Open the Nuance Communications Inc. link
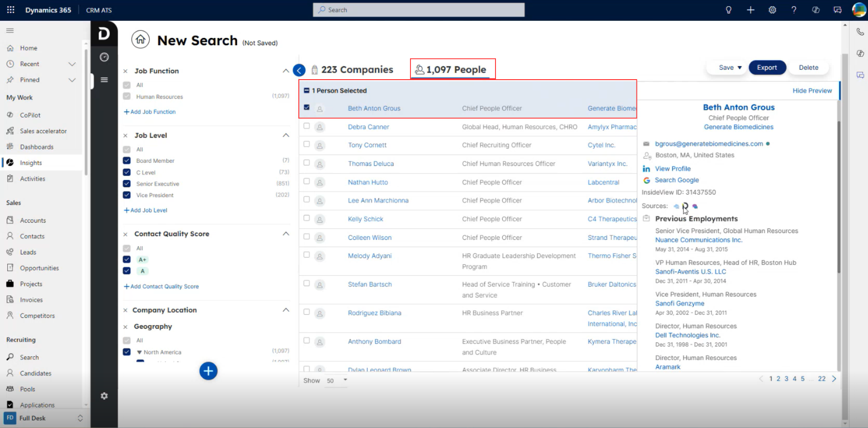 tap(699, 240)
